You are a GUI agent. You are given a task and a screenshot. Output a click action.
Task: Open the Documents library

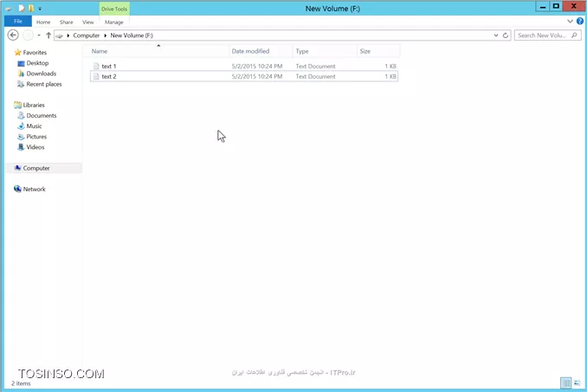pyautogui.click(x=42, y=115)
